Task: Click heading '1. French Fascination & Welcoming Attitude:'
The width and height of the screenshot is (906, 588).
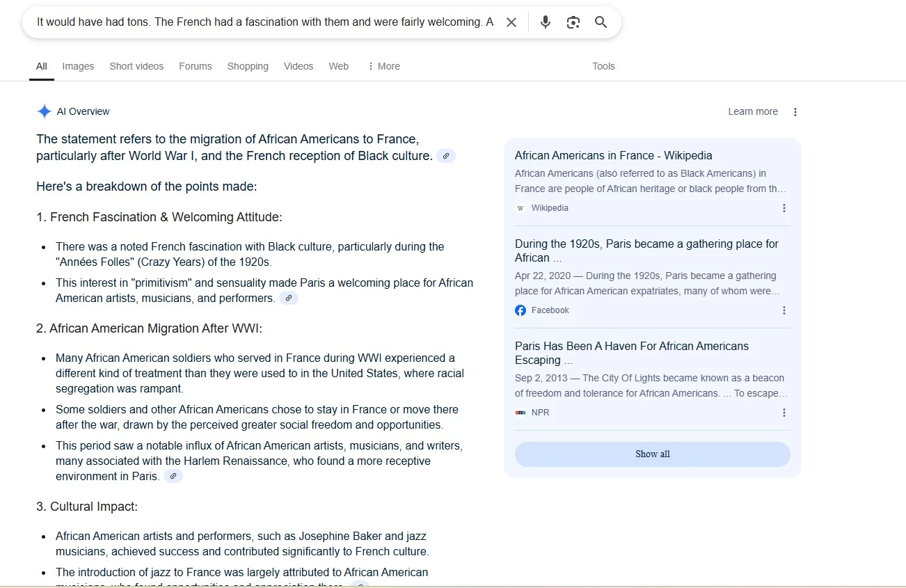Action: pyautogui.click(x=159, y=217)
